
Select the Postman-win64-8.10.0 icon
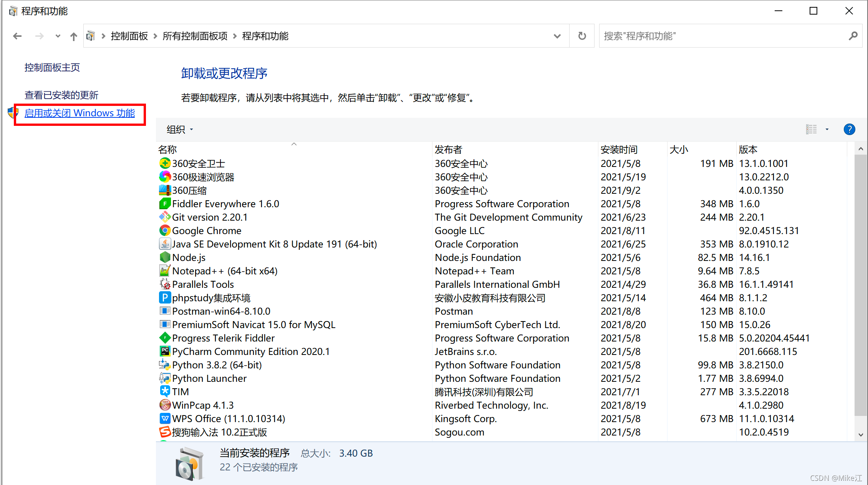tap(165, 311)
